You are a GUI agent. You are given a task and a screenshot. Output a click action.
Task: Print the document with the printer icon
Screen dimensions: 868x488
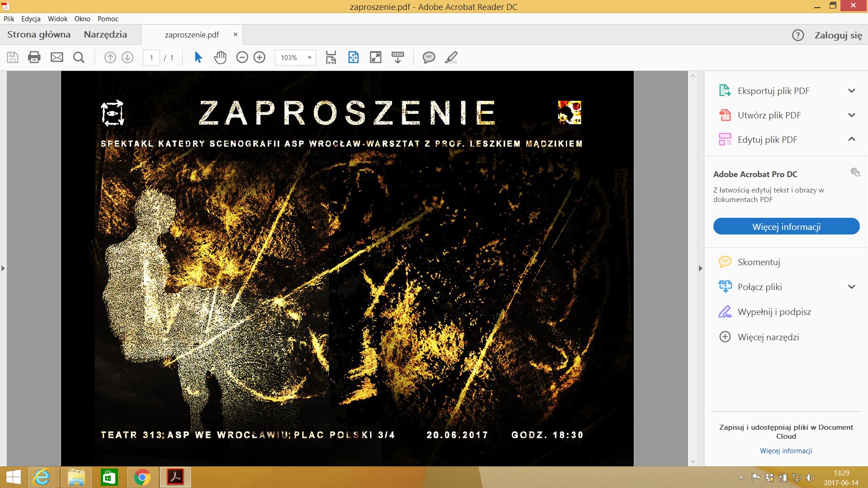[34, 57]
